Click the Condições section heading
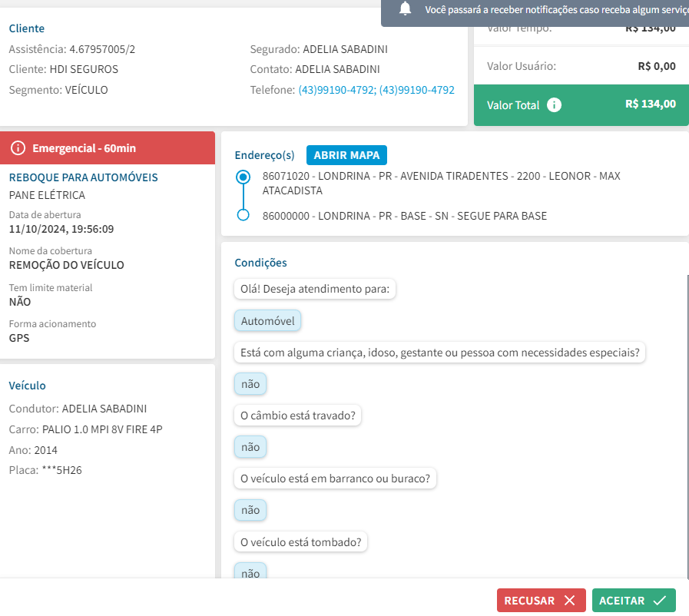The height and width of the screenshot is (616, 689). [260, 263]
